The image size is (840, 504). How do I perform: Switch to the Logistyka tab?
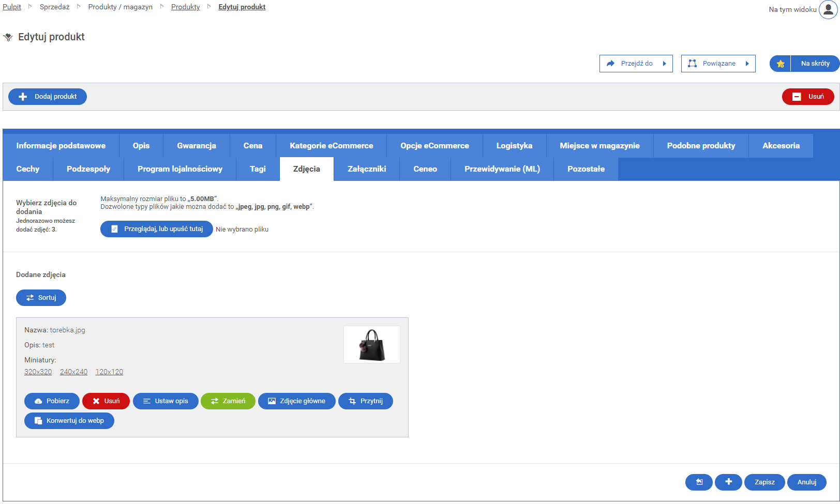click(515, 146)
